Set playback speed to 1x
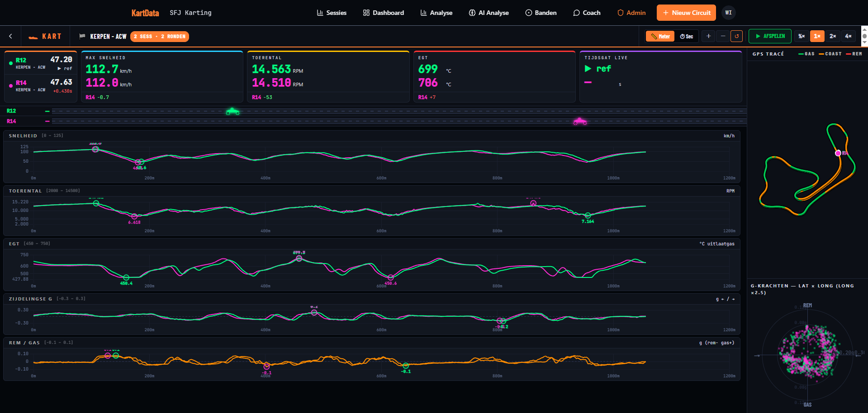This screenshot has height=413, width=868. (817, 36)
